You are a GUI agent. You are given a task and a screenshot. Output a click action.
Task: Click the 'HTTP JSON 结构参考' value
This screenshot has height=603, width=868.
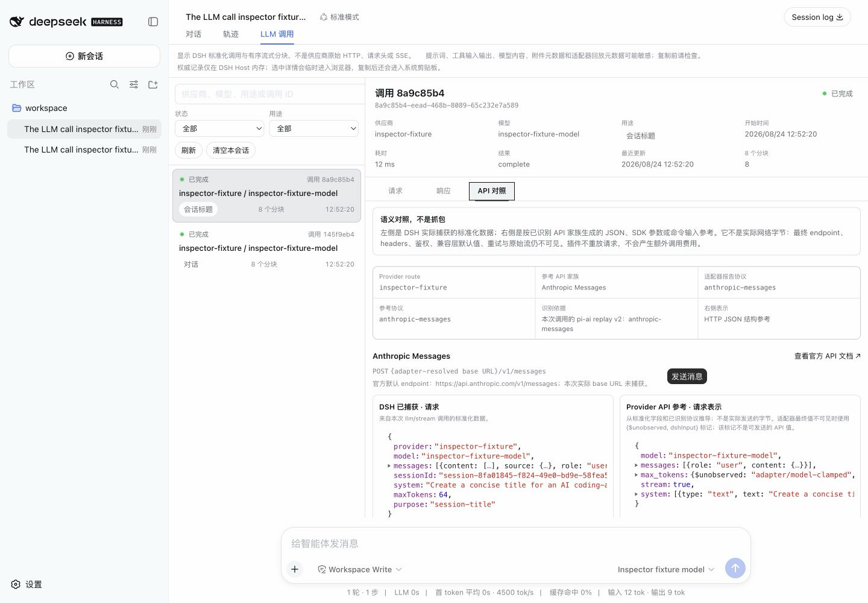click(x=737, y=319)
